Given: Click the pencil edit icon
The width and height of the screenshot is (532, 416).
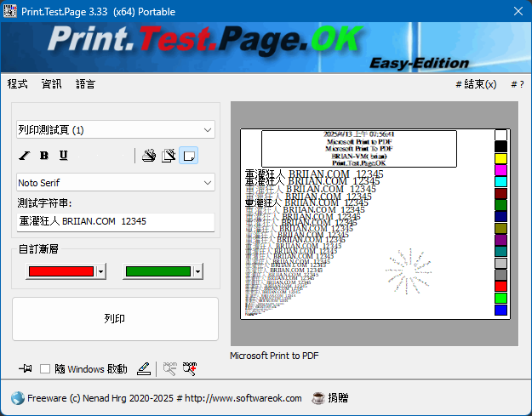Looking at the screenshot, I should (x=144, y=368).
